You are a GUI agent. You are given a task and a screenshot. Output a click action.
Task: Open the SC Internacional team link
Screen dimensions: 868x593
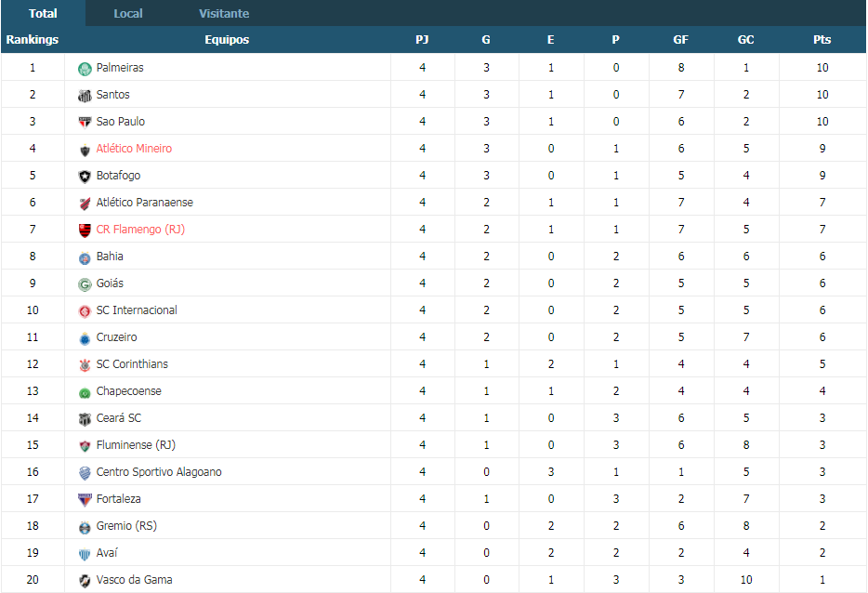[x=137, y=310]
